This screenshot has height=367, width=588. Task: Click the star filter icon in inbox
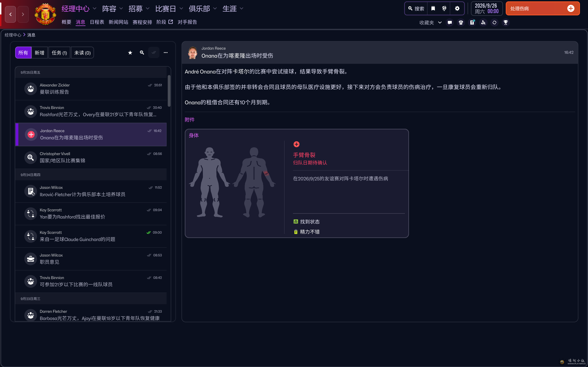[x=130, y=53]
